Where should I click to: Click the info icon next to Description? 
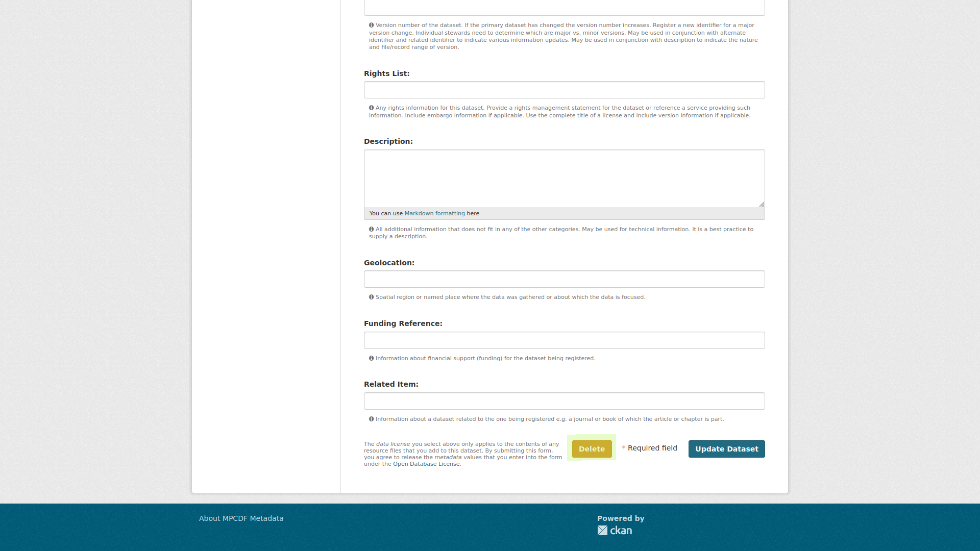pos(372,229)
